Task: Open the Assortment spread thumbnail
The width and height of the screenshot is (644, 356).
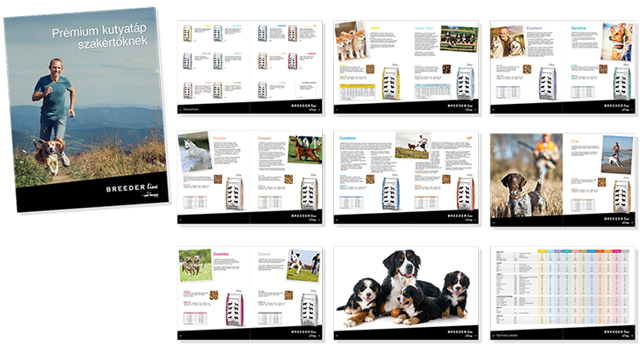Action: point(250,67)
